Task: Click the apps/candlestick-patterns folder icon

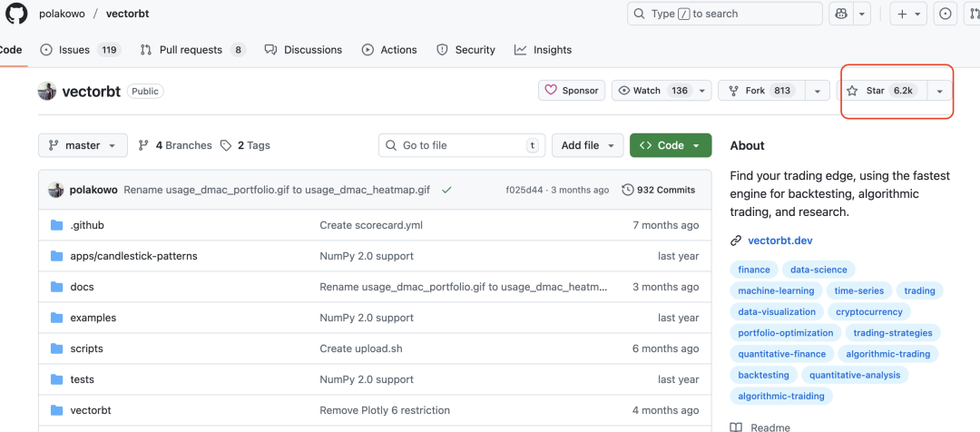Action: point(57,256)
